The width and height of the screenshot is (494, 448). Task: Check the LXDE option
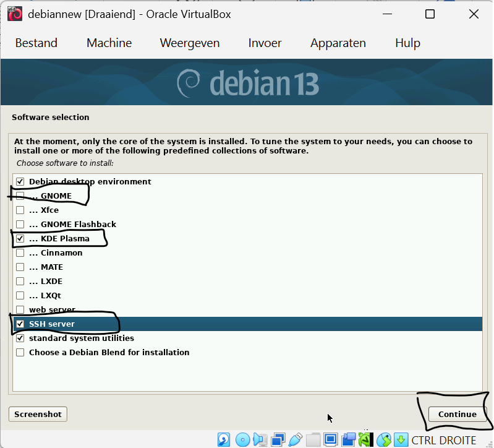point(20,281)
